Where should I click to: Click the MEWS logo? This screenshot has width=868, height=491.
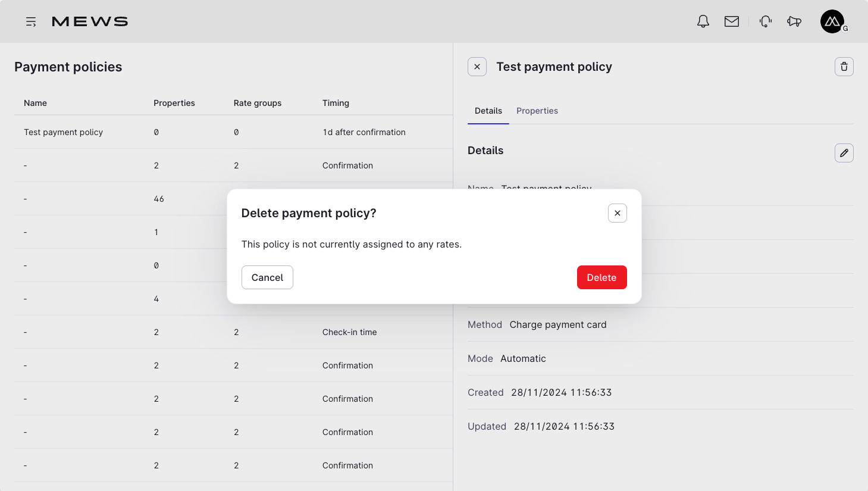point(90,21)
